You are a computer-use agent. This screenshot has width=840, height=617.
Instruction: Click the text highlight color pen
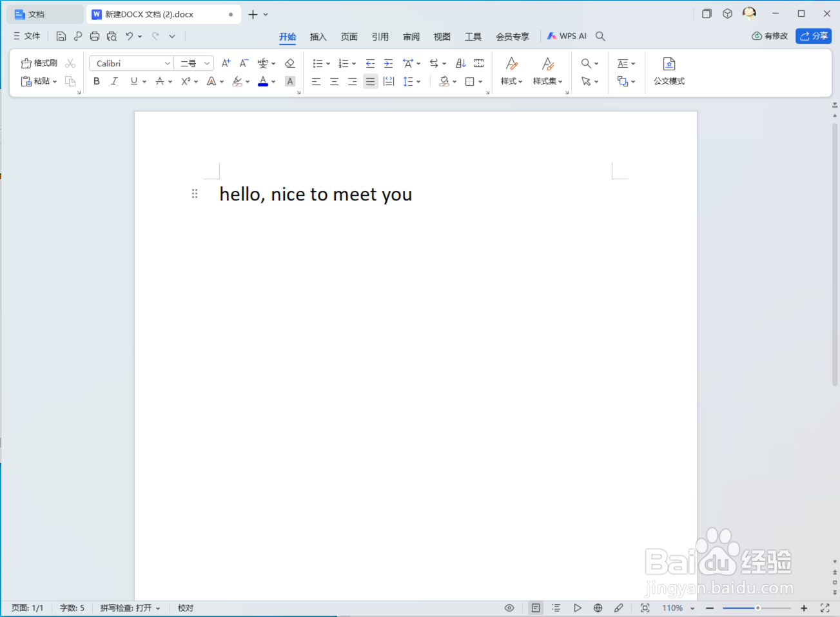click(237, 81)
